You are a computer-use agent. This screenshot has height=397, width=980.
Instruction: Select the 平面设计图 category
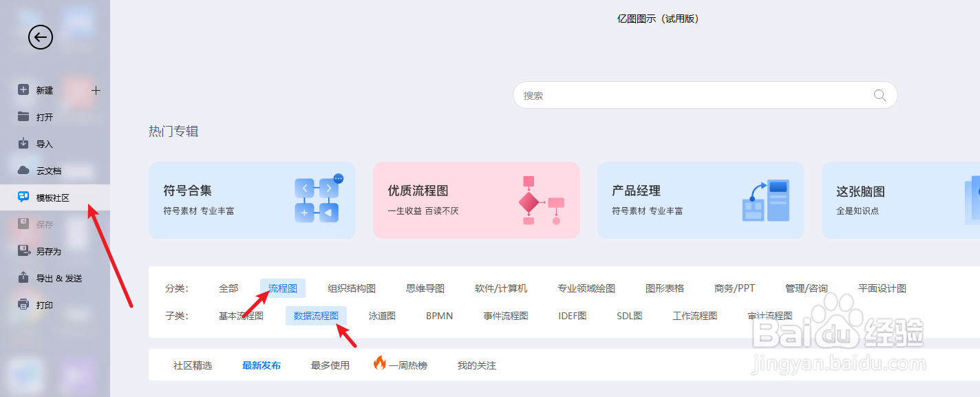(882, 288)
